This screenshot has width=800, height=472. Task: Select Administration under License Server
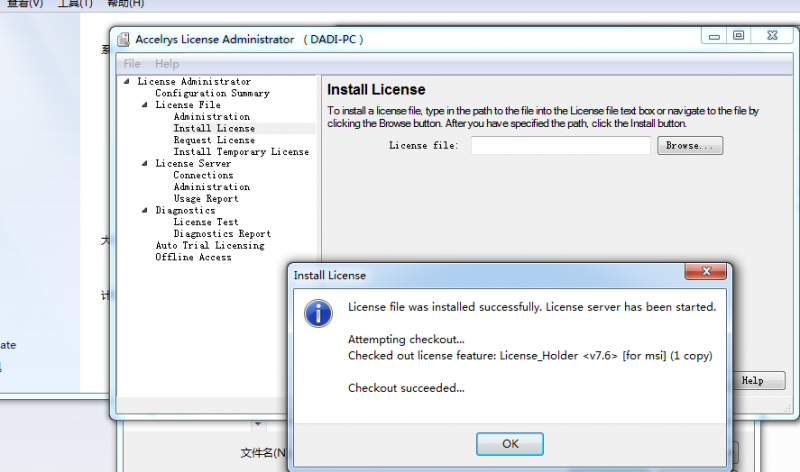pyautogui.click(x=212, y=187)
